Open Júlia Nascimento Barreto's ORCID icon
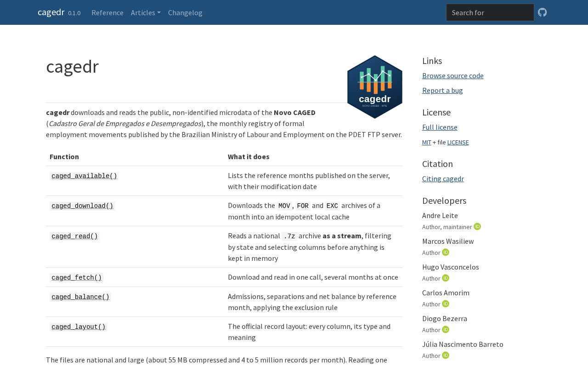 446,355
